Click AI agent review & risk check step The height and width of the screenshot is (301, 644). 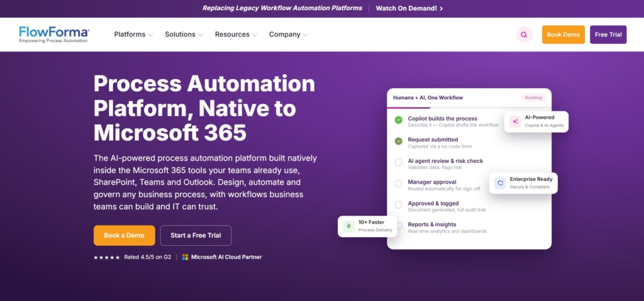pos(446,161)
